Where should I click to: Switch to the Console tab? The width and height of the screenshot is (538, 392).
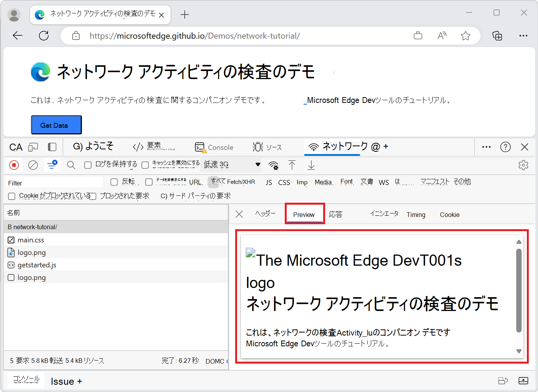[214, 147]
